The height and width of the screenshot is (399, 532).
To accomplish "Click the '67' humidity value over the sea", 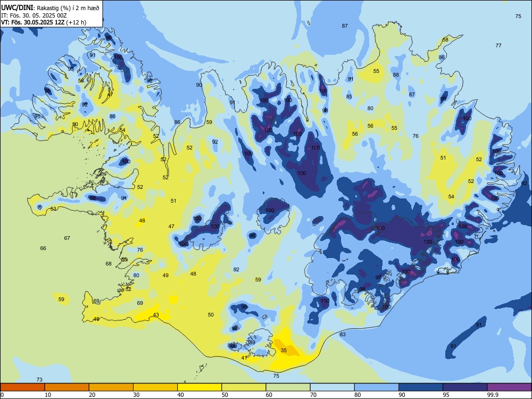I will point(67,238).
